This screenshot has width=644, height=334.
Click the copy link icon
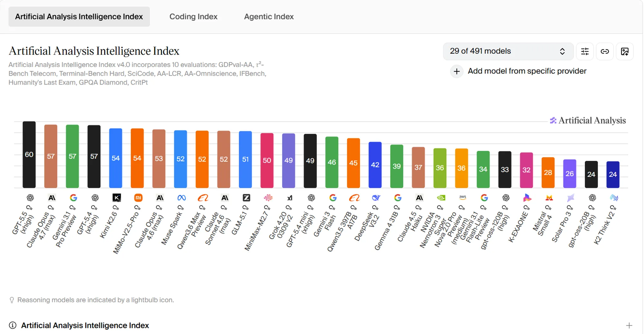[x=605, y=52]
